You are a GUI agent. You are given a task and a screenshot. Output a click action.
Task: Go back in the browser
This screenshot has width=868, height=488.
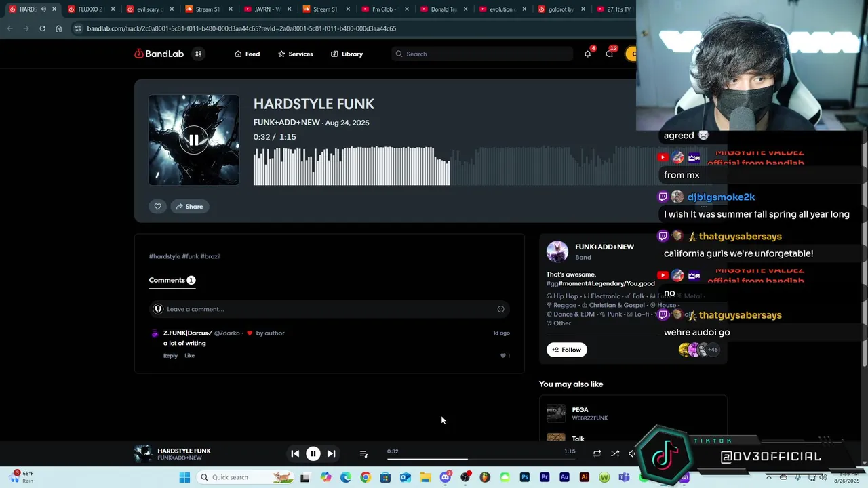tap(9, 28)
